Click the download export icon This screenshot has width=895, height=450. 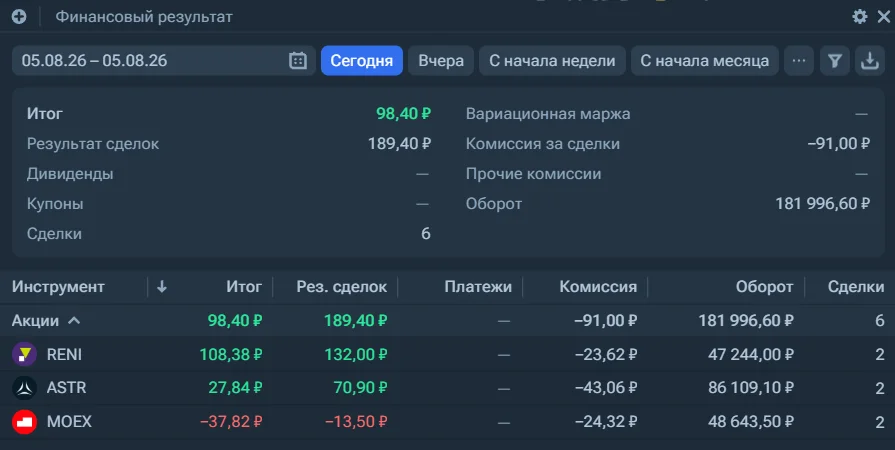(x=869, y=61)
